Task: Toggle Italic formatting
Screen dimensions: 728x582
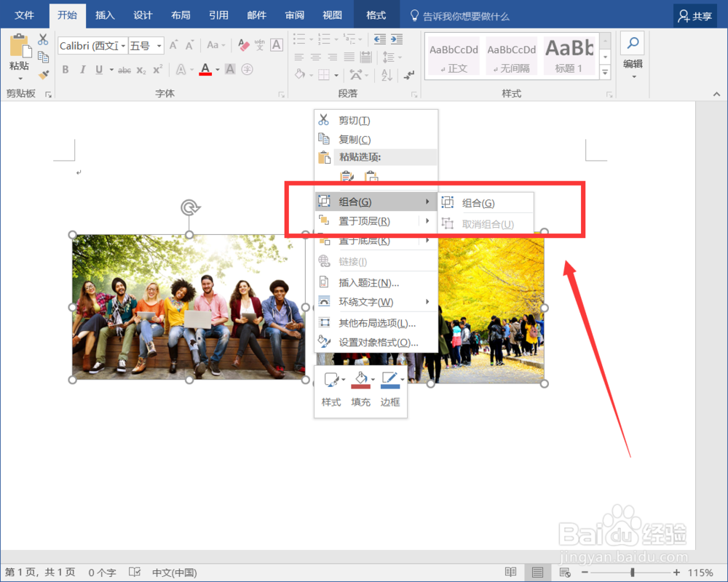Action: tap(82, 70)
